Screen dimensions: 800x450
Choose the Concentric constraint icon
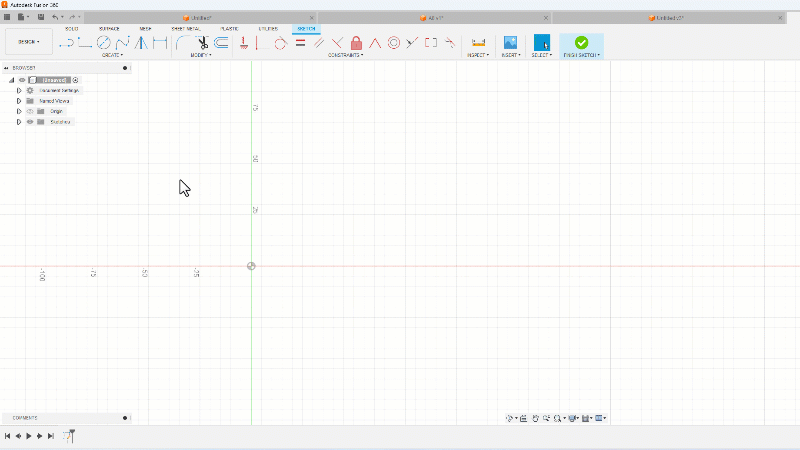point(394,43)
